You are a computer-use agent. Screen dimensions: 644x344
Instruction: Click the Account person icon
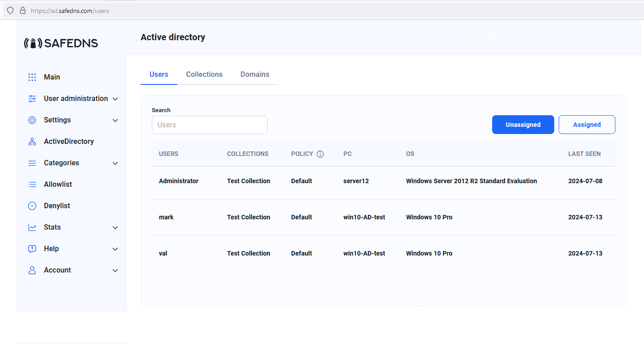click(32, 270)
